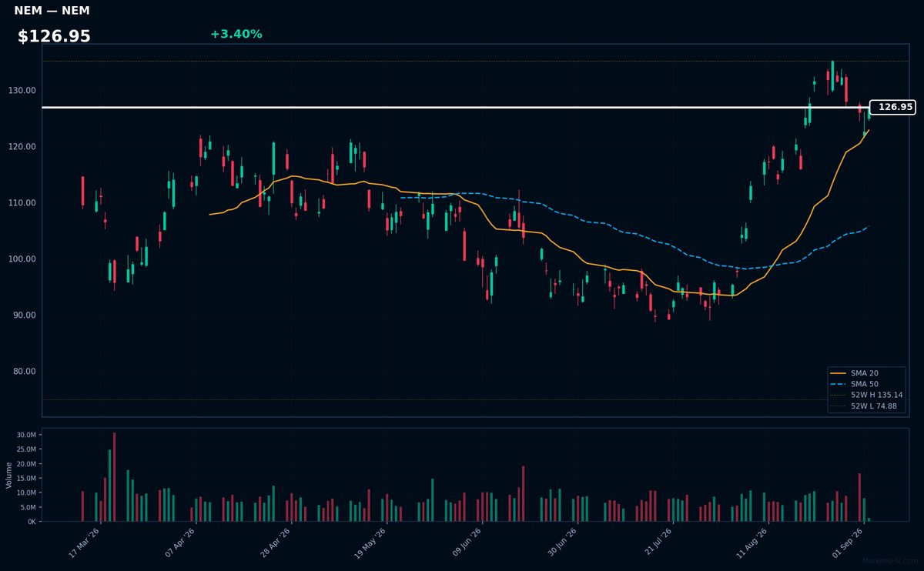
Task: Click the 09 Jun '26 date label
Action: (x=467, y=543)
